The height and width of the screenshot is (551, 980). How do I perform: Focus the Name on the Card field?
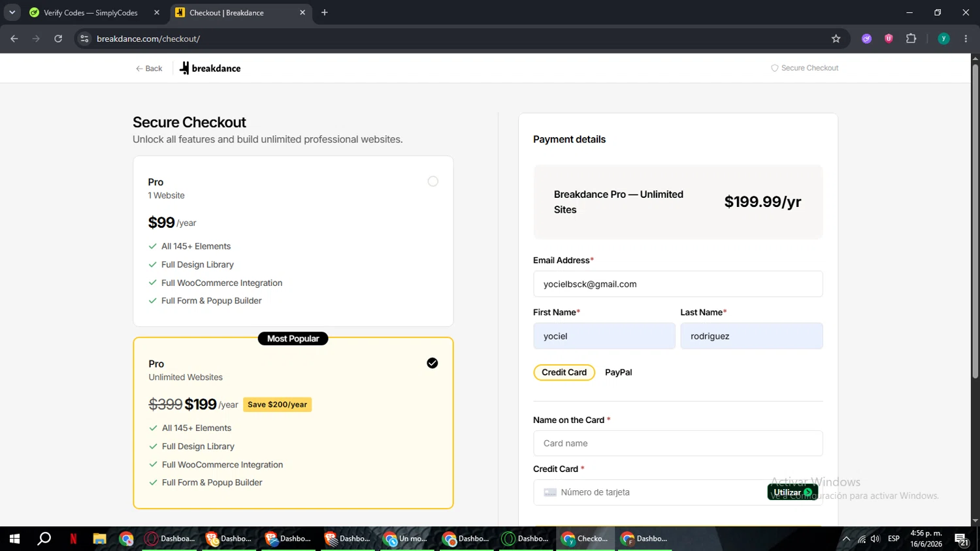678,443
